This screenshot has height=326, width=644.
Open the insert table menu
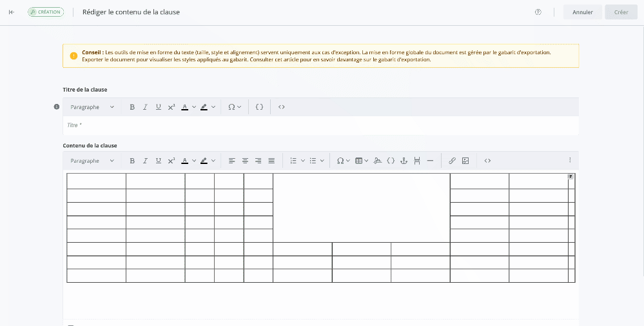click(362, 161)
